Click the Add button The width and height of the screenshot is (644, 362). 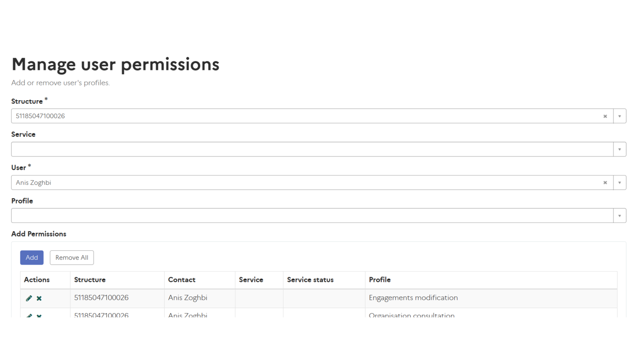[32, 257]
